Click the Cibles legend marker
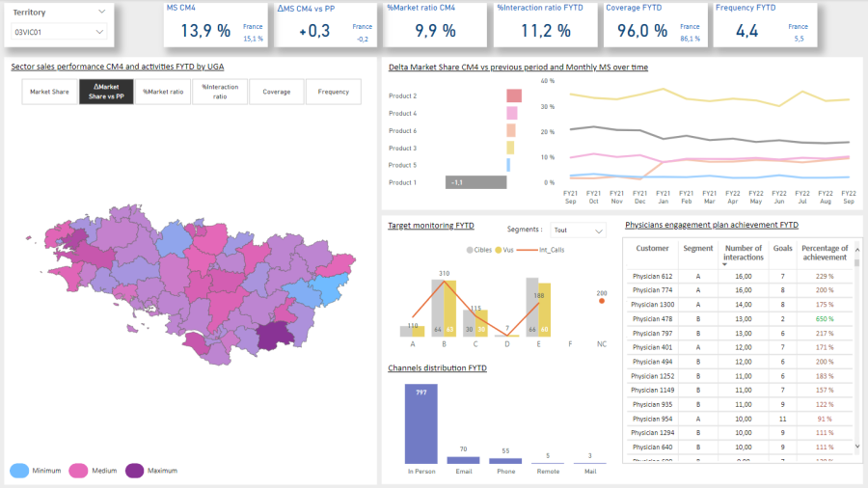Screen dimensions: 868x488 tap(470, 249)
